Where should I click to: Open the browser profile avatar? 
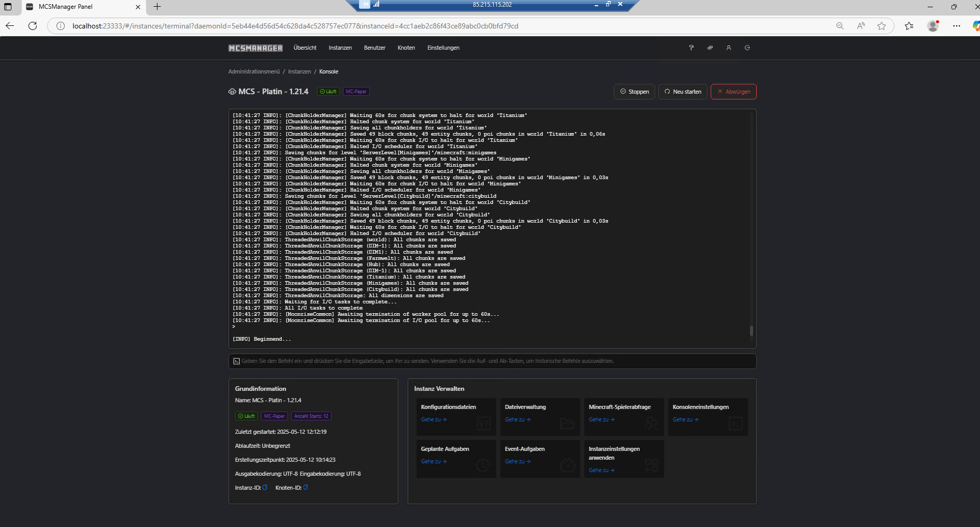pos(933,26)
